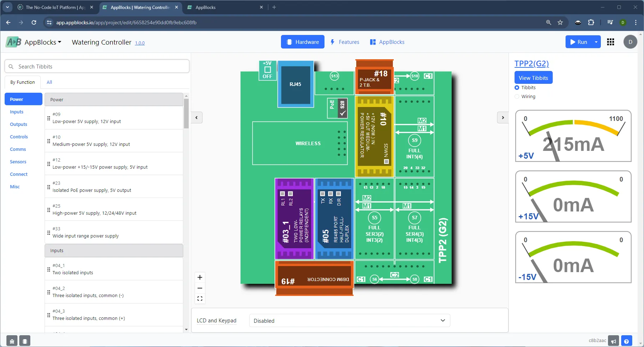This screenshot has width=644, height=347.
Task: Select the Inputs category
Action: tap(17, 112)
